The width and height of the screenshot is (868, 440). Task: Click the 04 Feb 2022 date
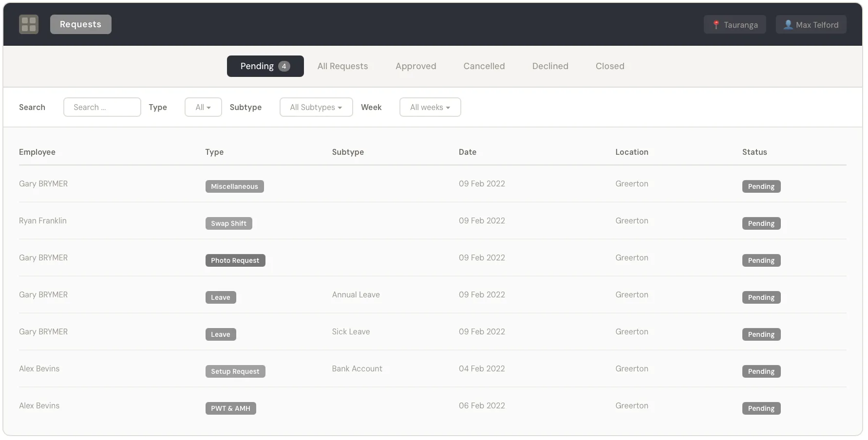click(x=482, y=368)
